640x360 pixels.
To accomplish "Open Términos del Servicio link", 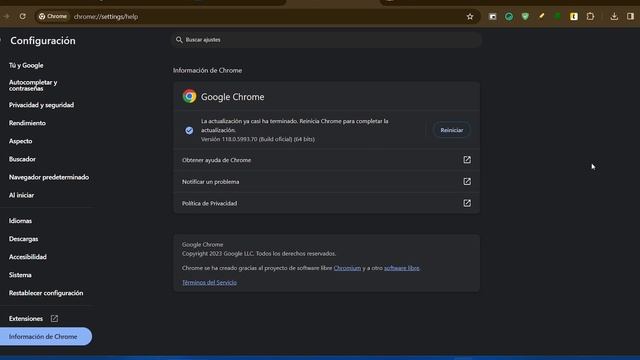I will (209, 282).
